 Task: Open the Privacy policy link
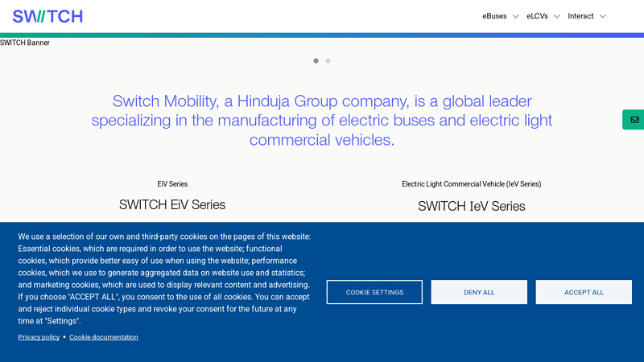pyautogui.click(x=39, y=337)
